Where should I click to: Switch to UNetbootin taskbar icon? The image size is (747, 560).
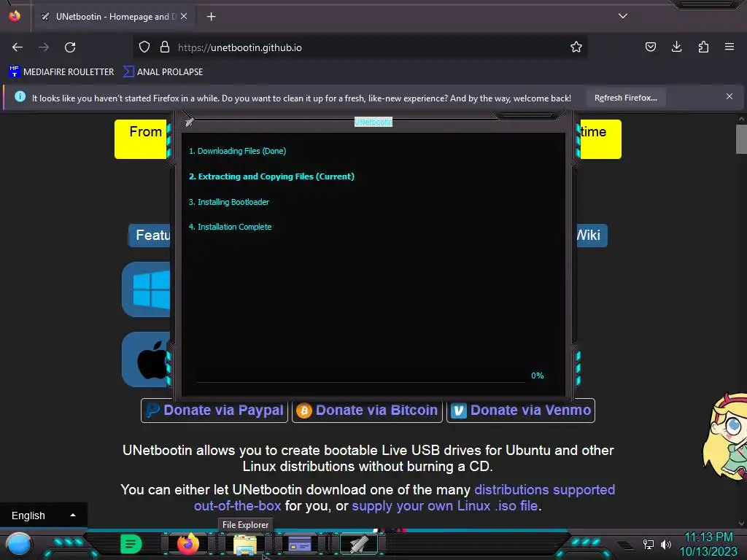coord(359,544)
